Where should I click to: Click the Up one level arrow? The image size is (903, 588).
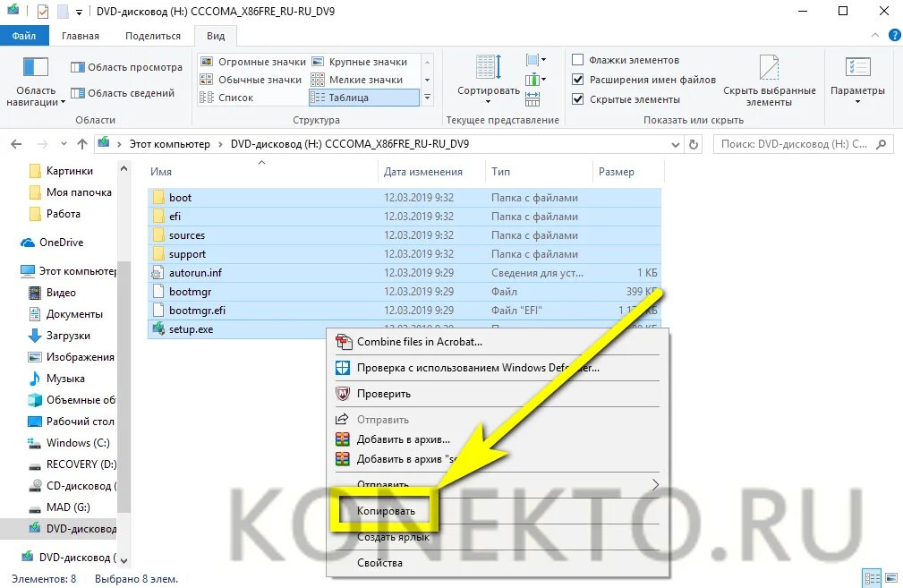[82, 144]
